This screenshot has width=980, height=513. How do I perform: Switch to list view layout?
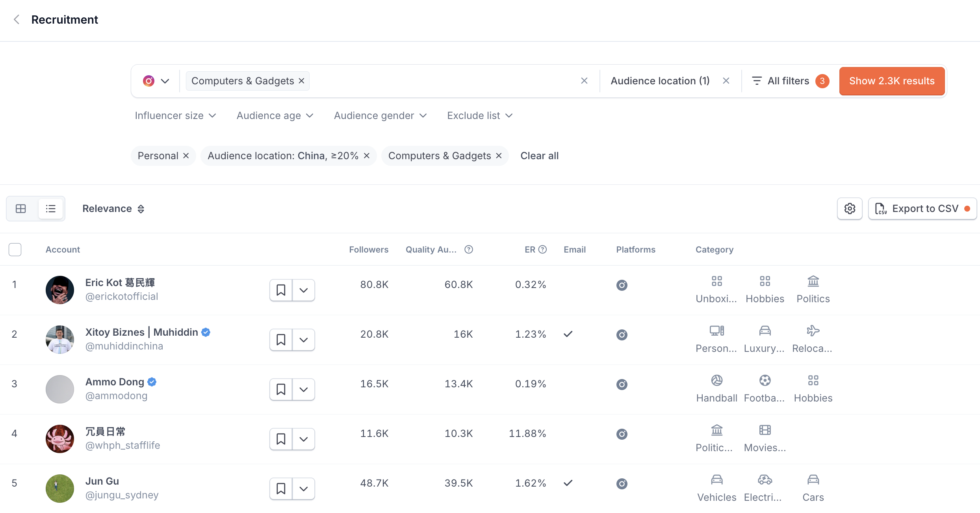51,209
